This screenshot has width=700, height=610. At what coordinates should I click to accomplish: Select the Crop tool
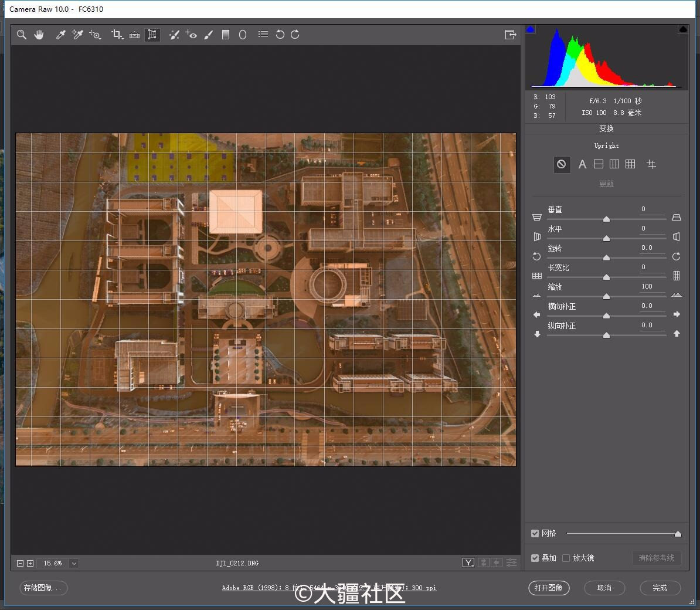click(117, 35)
